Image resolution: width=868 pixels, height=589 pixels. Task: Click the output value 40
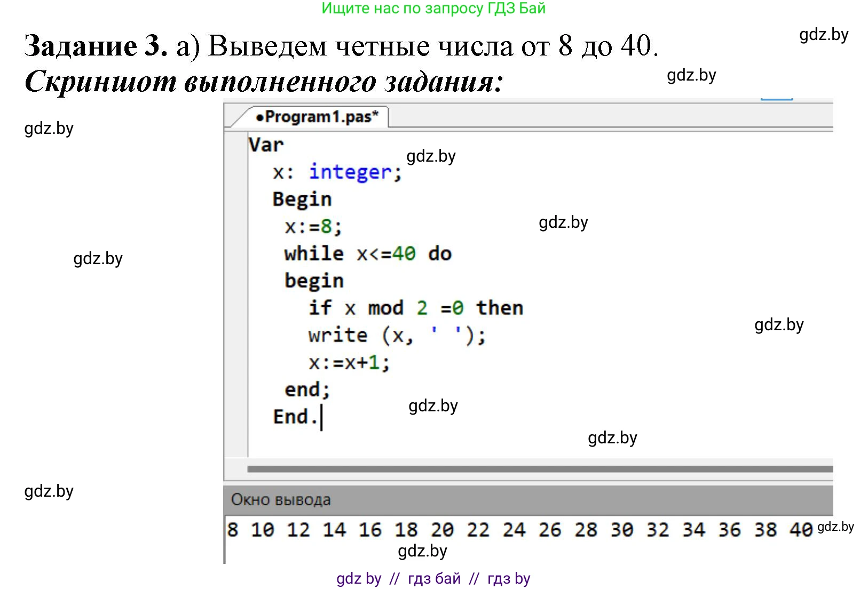[801, 530]
